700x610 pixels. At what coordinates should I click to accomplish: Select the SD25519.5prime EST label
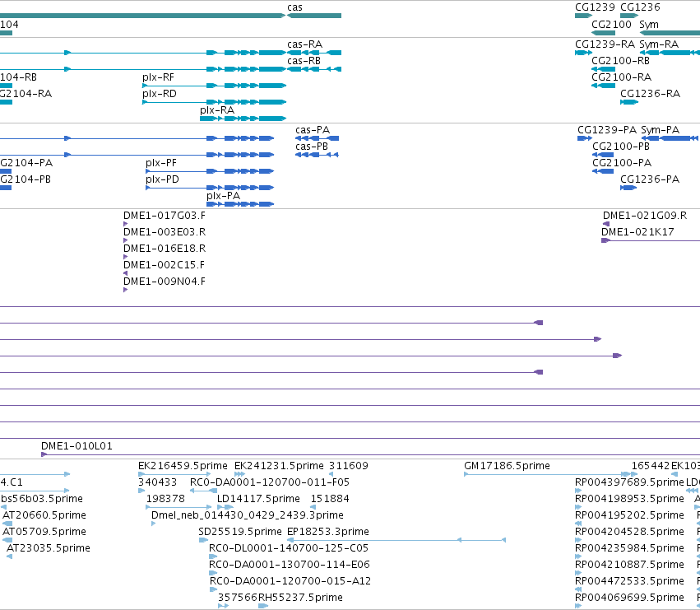tap(240, 533)
